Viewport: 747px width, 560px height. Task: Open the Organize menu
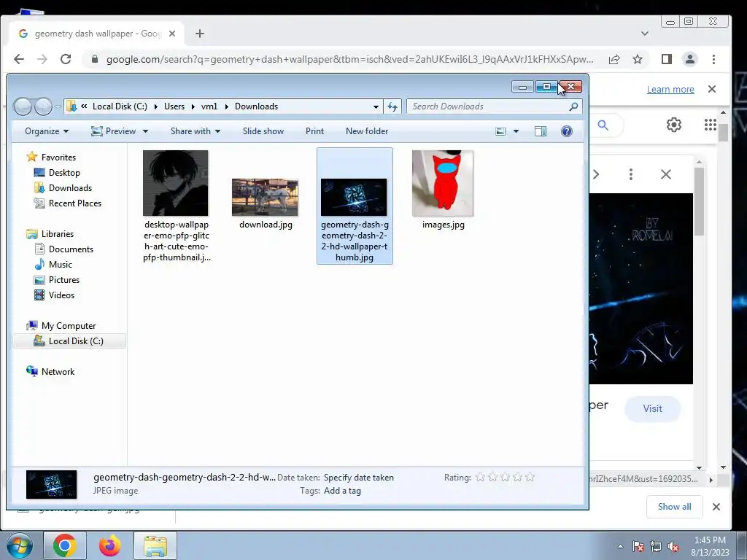click(47, 131)
